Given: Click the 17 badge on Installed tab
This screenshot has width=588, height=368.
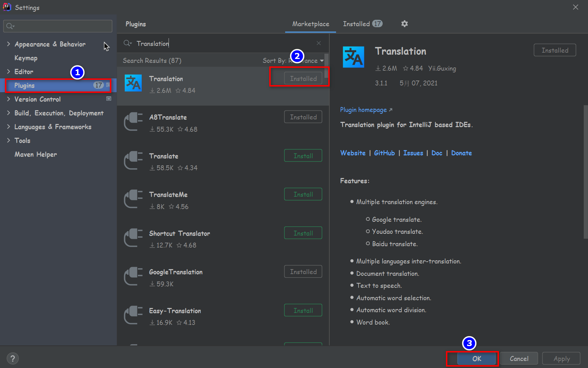Looking at the screenshot, I should click(x=377, y=24).
